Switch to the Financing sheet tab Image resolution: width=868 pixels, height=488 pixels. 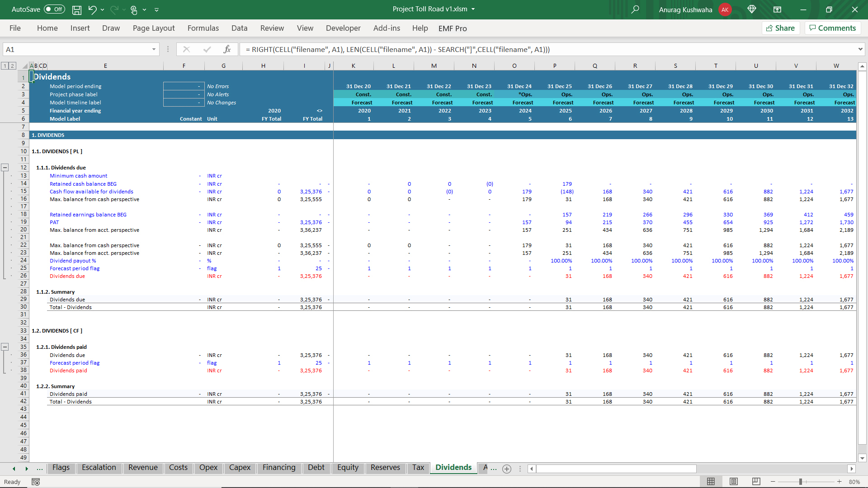[x=278, y=467]
